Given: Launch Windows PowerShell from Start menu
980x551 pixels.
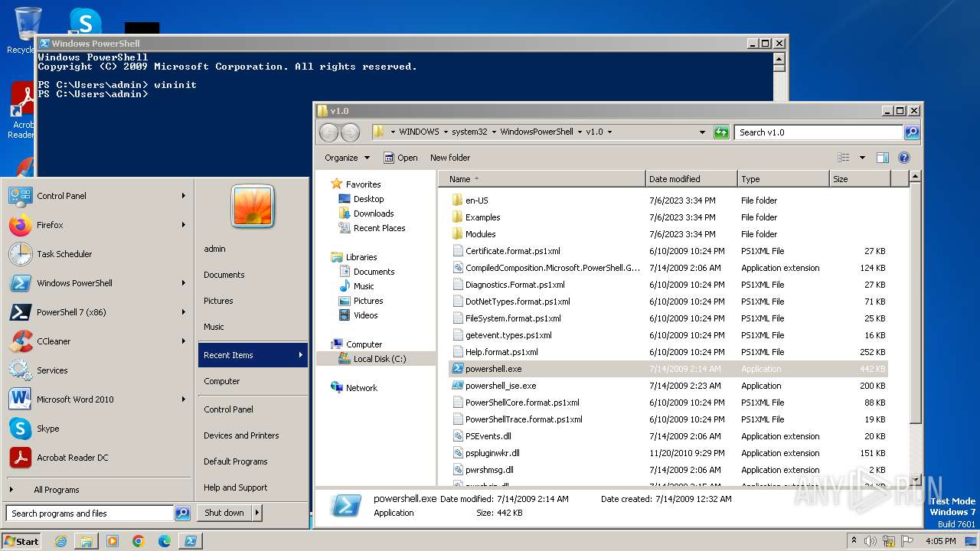Looking at the screenshot, I should coord(21,283).
